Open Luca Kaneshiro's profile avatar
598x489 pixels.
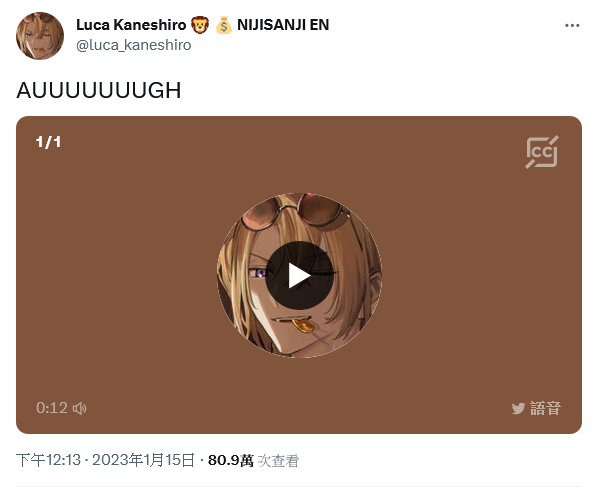click(x=40, y=36)
